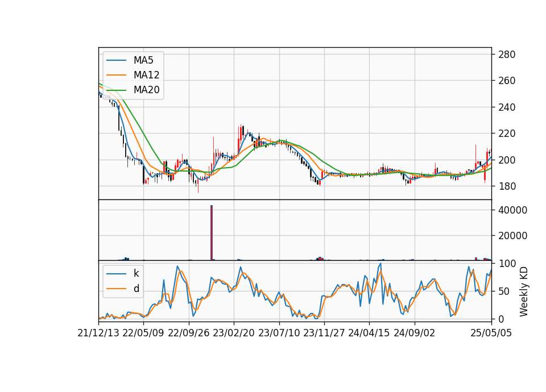Click the 23/11/27 date label
The image size is (546, 392).
(324, 333)
